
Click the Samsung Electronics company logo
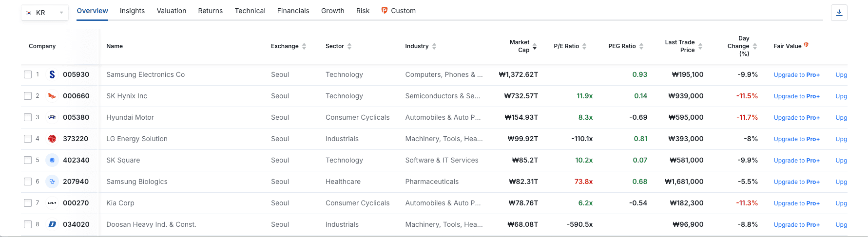click(52, 74)
